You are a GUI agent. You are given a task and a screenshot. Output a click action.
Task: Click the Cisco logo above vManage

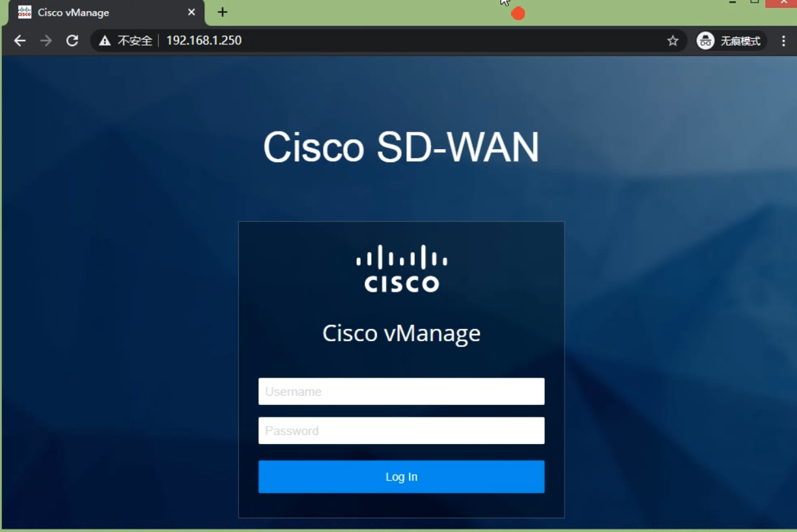[402, 268]
